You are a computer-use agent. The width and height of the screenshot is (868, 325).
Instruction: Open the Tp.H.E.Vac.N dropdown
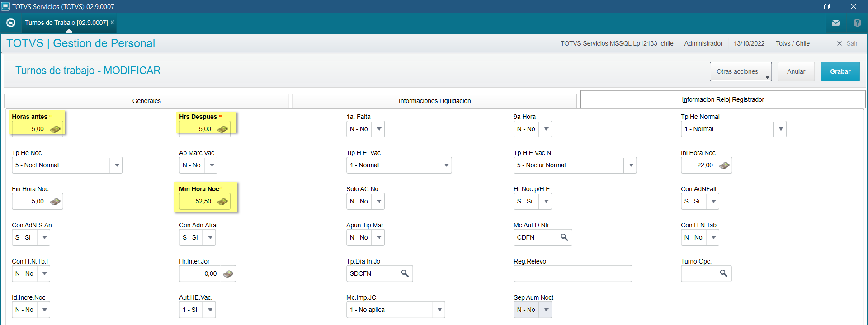click(631, 165)
